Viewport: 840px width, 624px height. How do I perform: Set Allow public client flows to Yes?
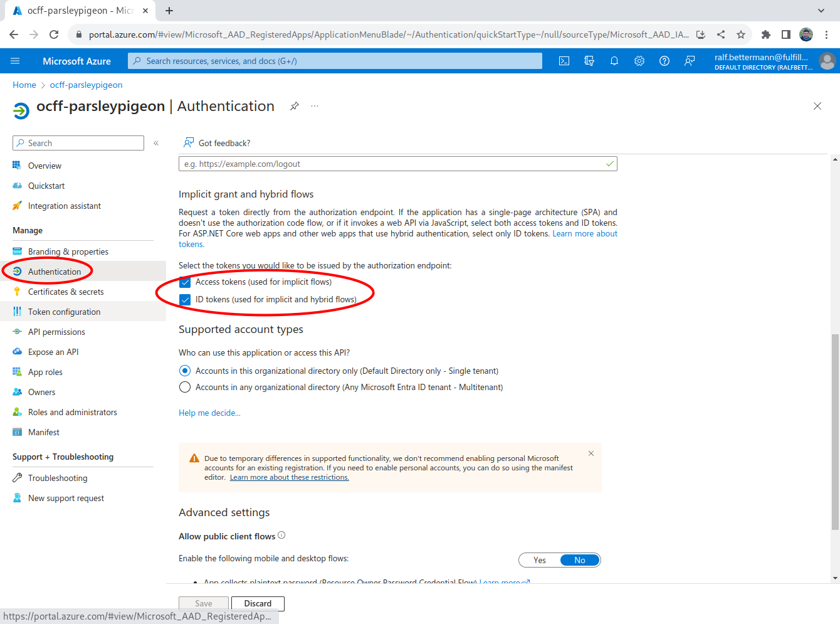pos(539,560)
